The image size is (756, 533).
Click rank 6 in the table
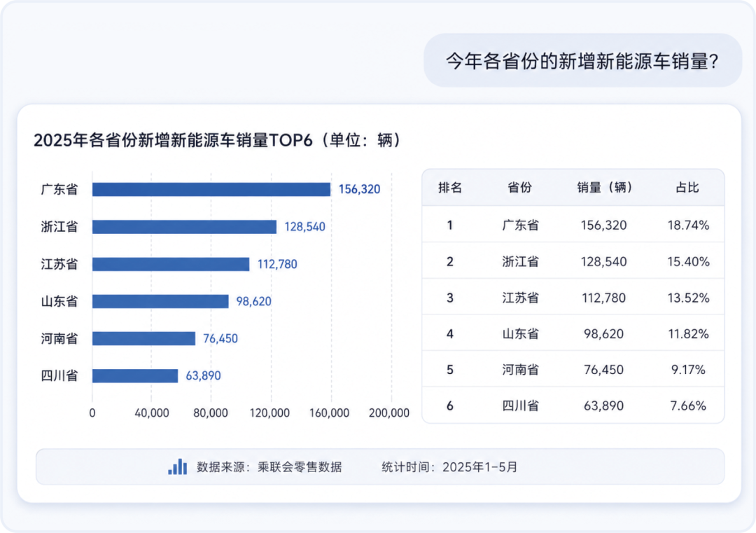pos(450,406)
